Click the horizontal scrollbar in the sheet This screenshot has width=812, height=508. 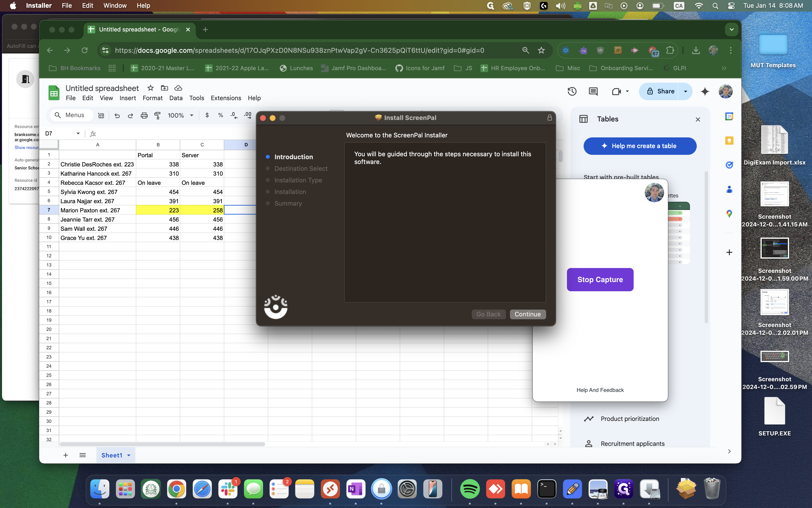tap(162, 444)
